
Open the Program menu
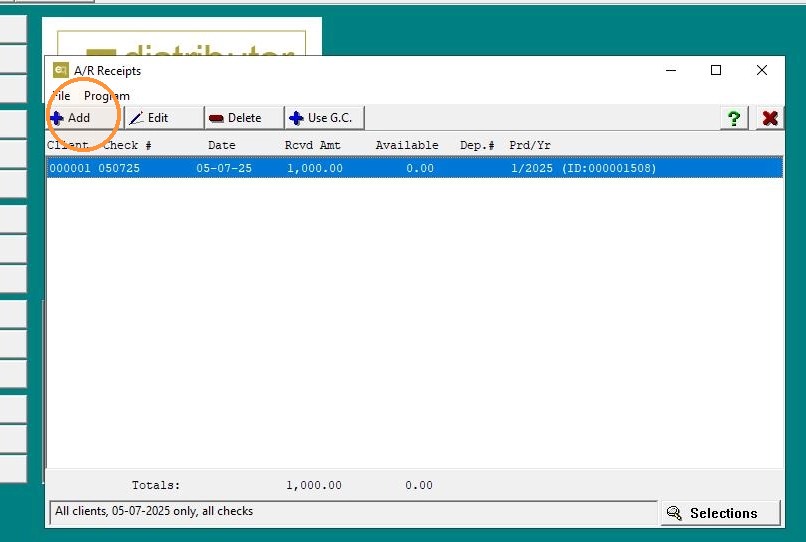click(106, 96)
